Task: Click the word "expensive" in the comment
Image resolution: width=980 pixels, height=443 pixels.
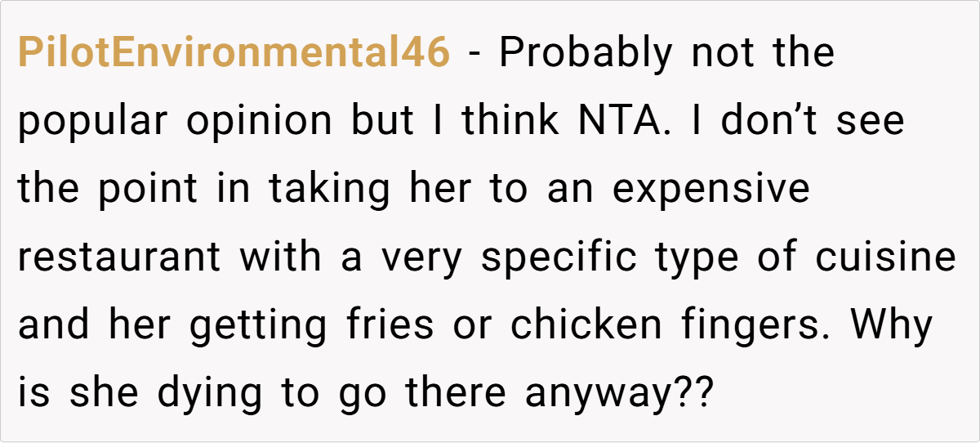Action: point(710,190)
